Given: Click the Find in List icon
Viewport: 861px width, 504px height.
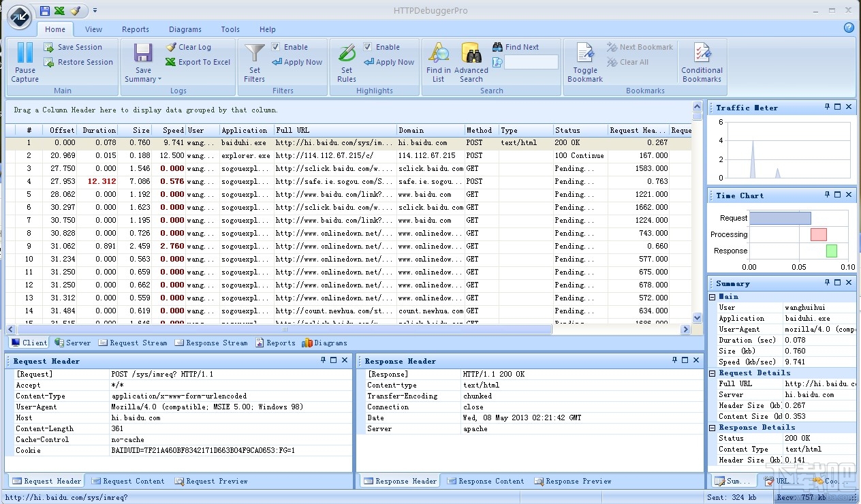Looking at the screenshot, I should click(439, 53).
